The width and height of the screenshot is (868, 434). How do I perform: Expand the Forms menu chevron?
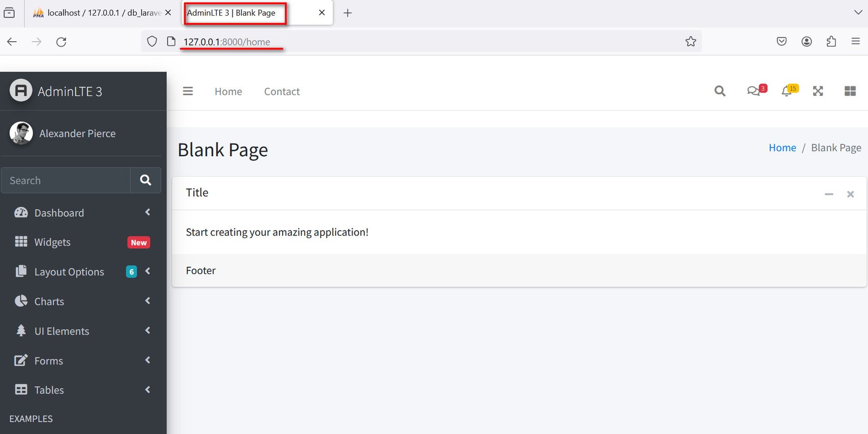[x=148, y=360]
